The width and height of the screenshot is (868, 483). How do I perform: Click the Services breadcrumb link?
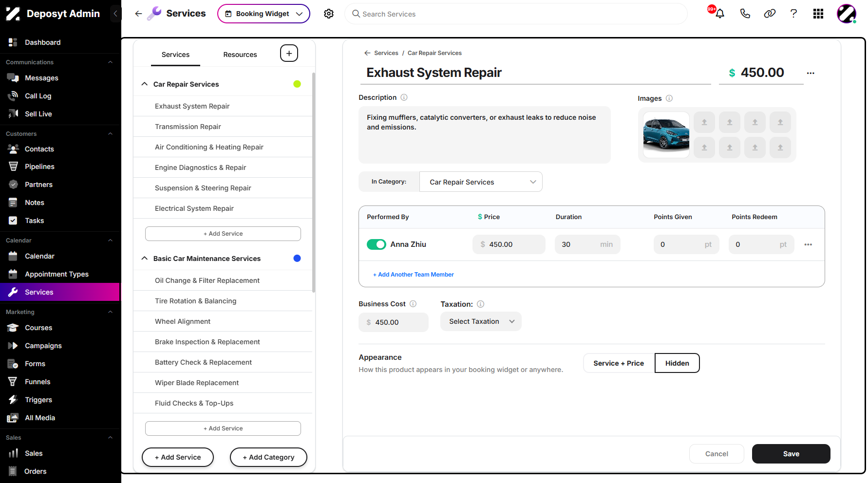tap(386, 53)
